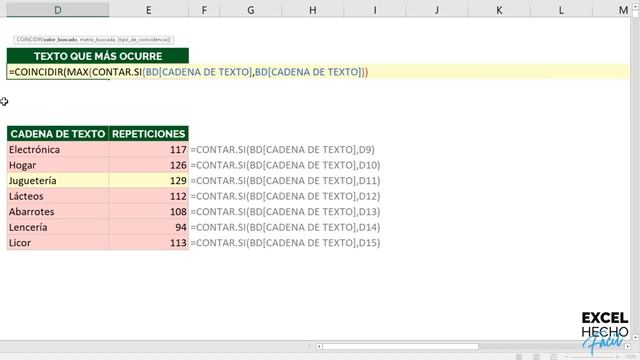Select column E header
This screenshot has height=360, width=640.
(x=149, y=10)
